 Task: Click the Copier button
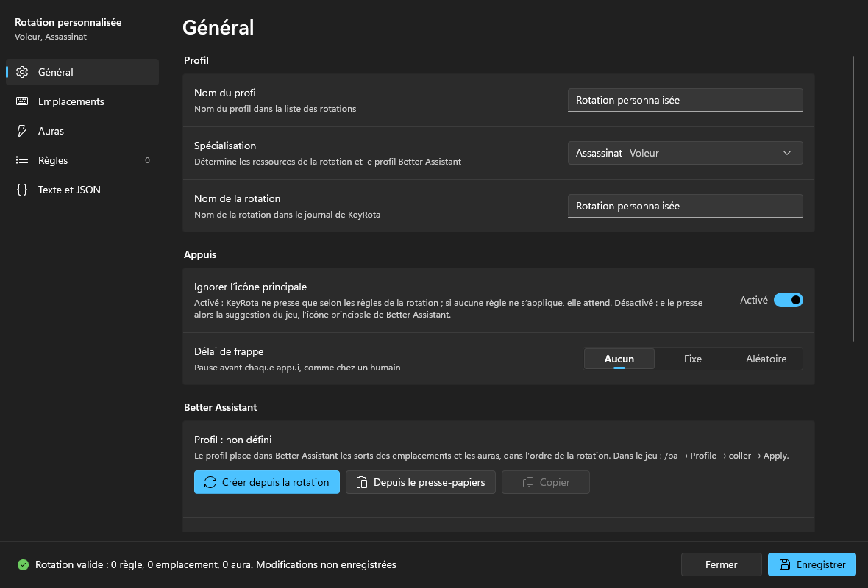[545, 482]
